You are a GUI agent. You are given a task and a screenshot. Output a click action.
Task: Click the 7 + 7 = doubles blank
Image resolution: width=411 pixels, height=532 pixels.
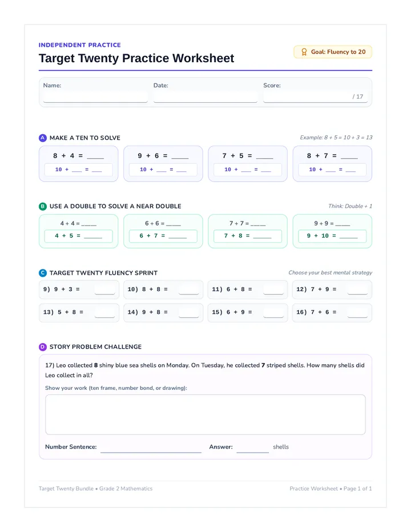(258, 224)
